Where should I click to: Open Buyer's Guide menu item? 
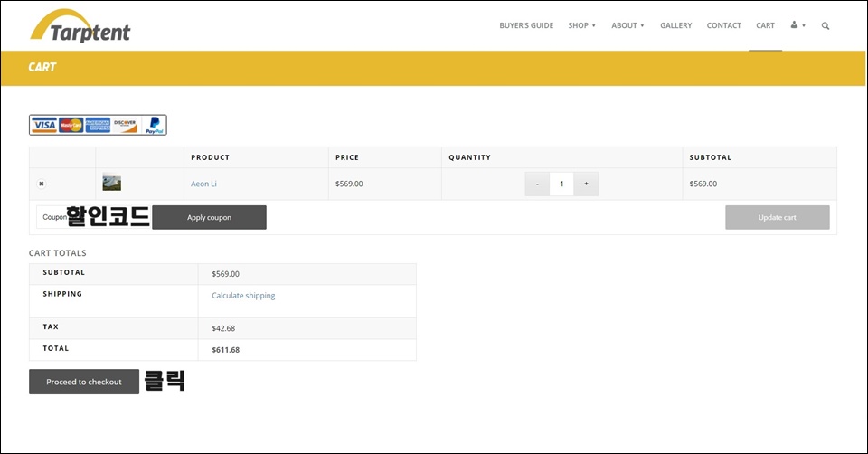526,25
